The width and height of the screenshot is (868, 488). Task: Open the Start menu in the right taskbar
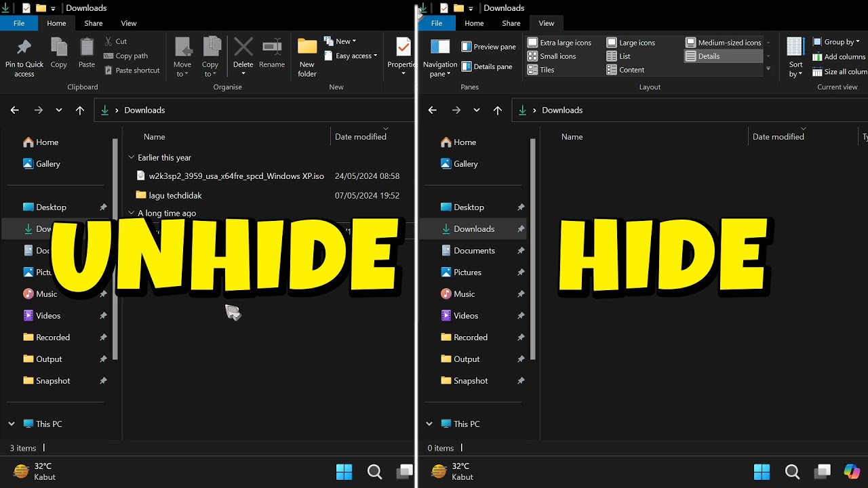pos(762,471)
